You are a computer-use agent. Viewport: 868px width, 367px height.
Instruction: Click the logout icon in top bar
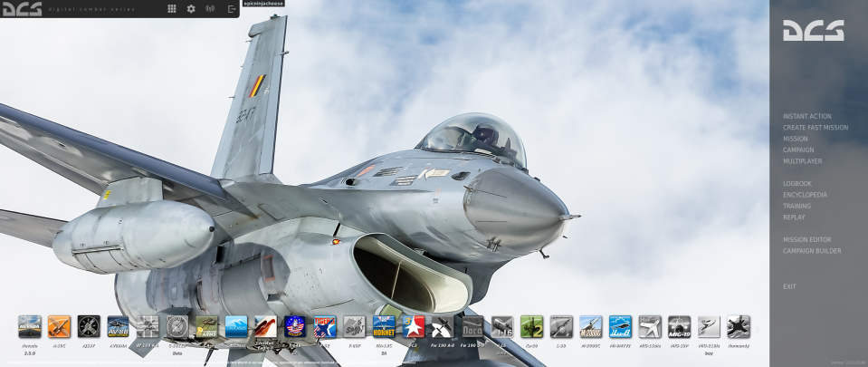[232, 9]
